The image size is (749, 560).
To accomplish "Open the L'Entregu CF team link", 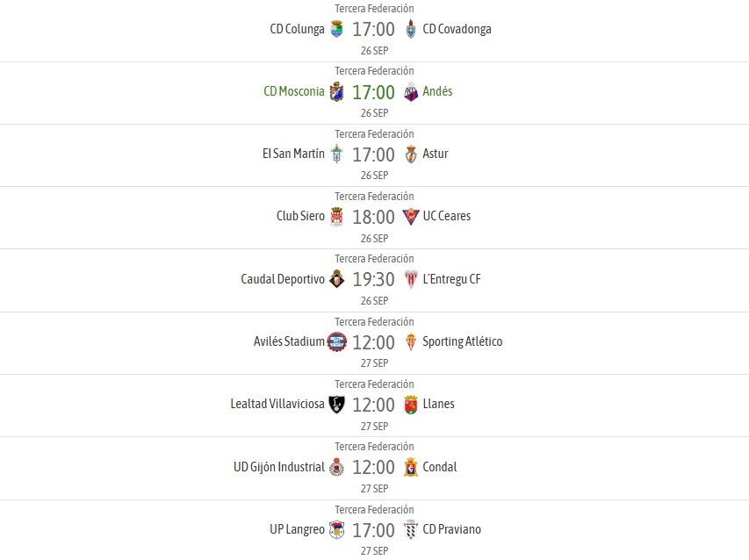I will tap(452, 279).
